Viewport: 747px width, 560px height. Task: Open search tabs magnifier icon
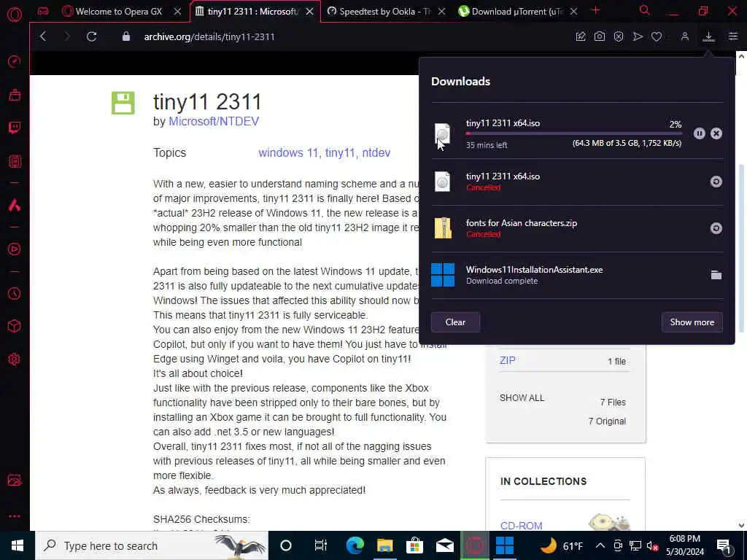point(644,10)
